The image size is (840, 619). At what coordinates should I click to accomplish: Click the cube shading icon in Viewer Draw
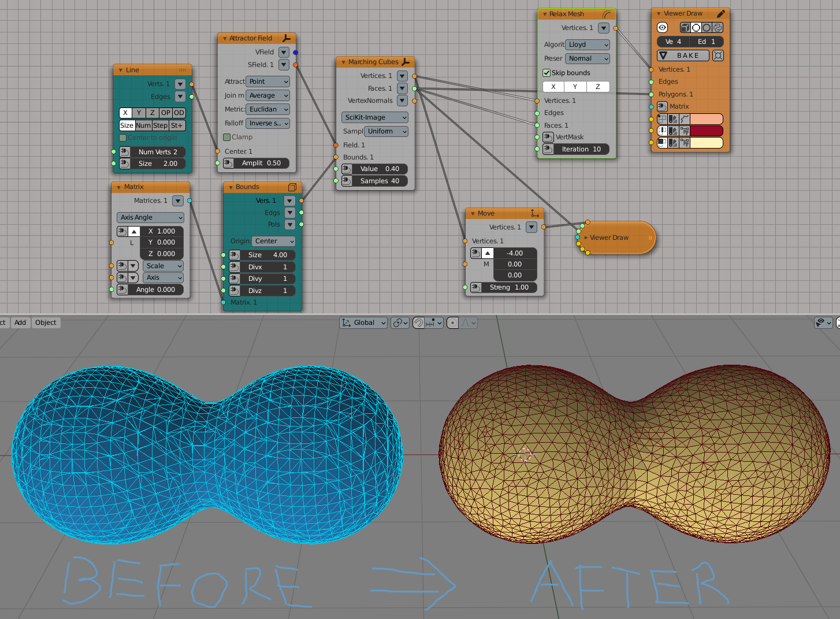pyautogui.click(x=685, y=28)
